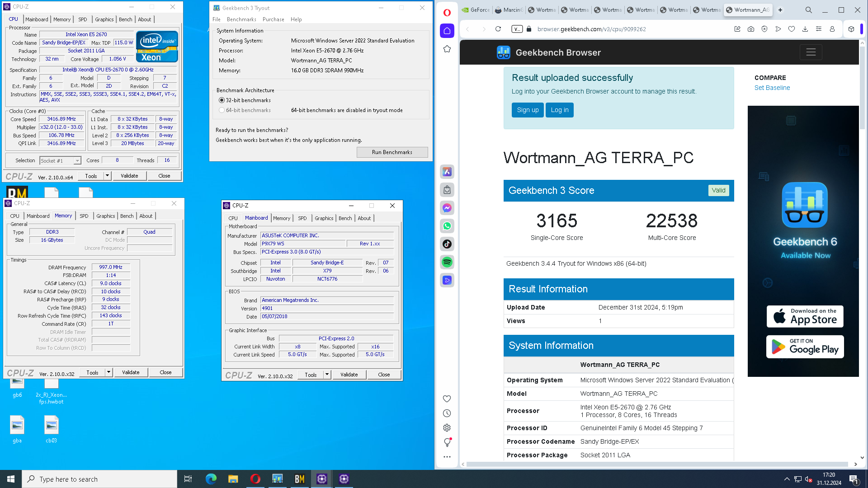Open Aria AI sidebar icon
The image size is (868, 488).
[447, 172]
